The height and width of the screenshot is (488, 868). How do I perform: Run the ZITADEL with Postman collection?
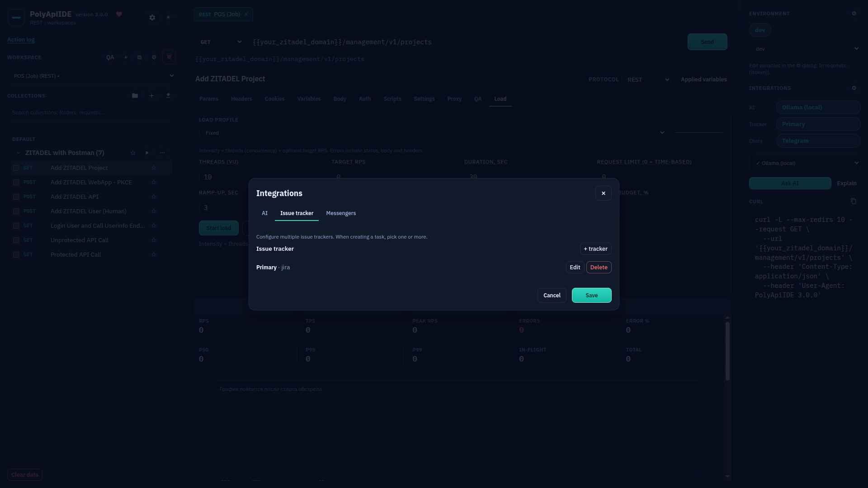pyautogui.click(x=147, y=153)
